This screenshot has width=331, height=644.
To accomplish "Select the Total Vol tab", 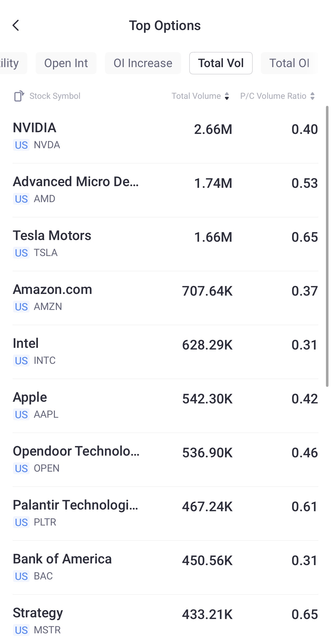I will coord(221,63).
